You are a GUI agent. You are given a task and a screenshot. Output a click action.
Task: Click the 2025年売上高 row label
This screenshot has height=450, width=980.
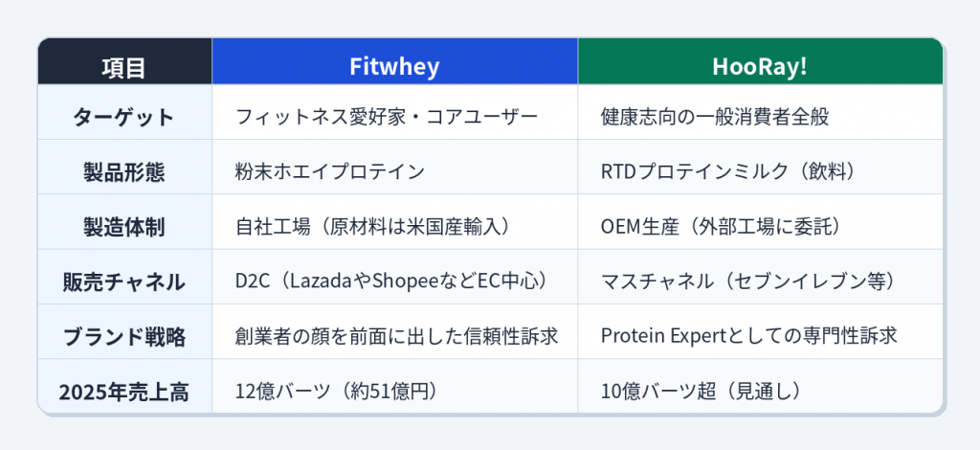tap(124, 391)
